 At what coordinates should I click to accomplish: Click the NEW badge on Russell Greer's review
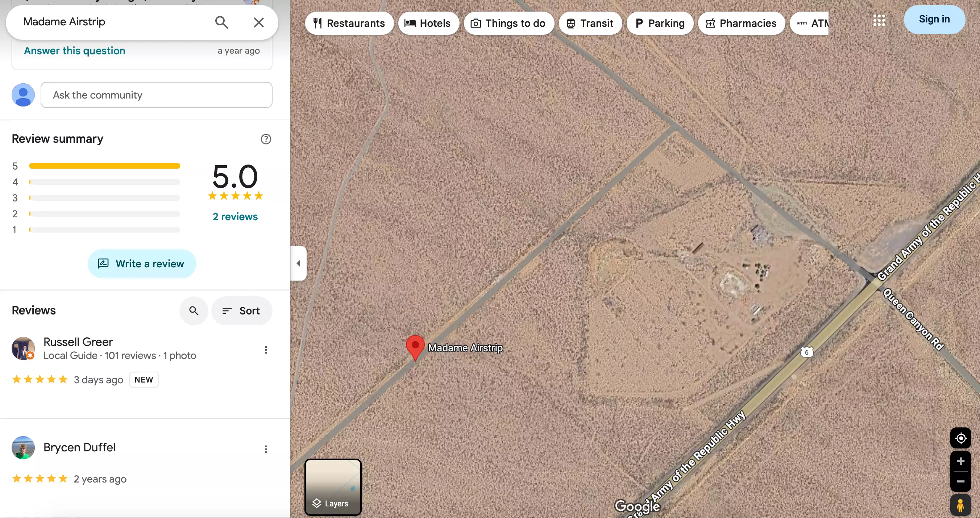coord(144,380)
